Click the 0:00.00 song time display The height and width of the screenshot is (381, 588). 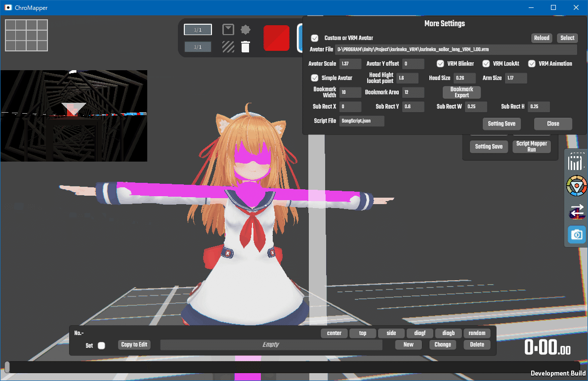click(x=547, y=347)
